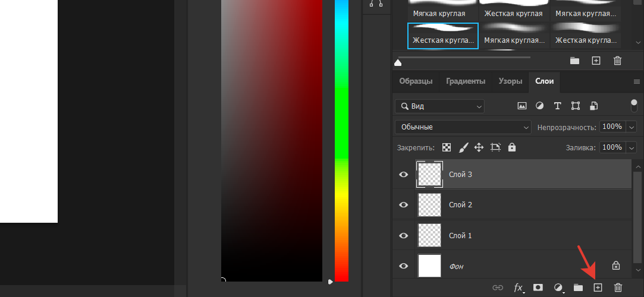This screenshot has height=297, width=644.
Task: Filter layers by pixel image icon
Action: point(522,106)
